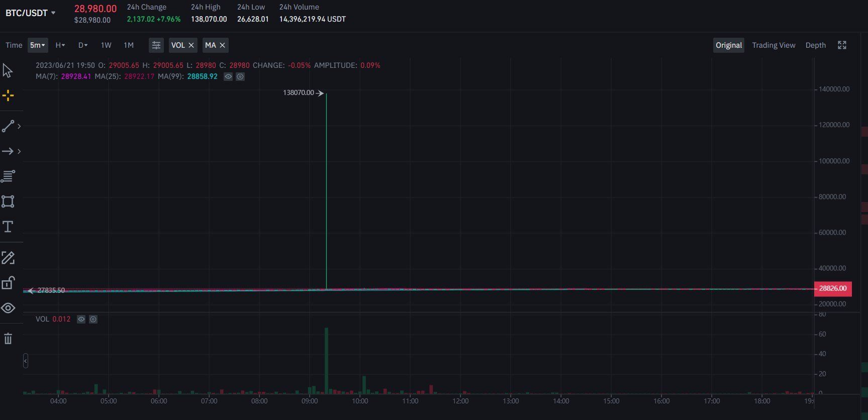Screen dimensions: 868x420
Task: Hide the MA lines eye icon
Action: tap(228, 76)
